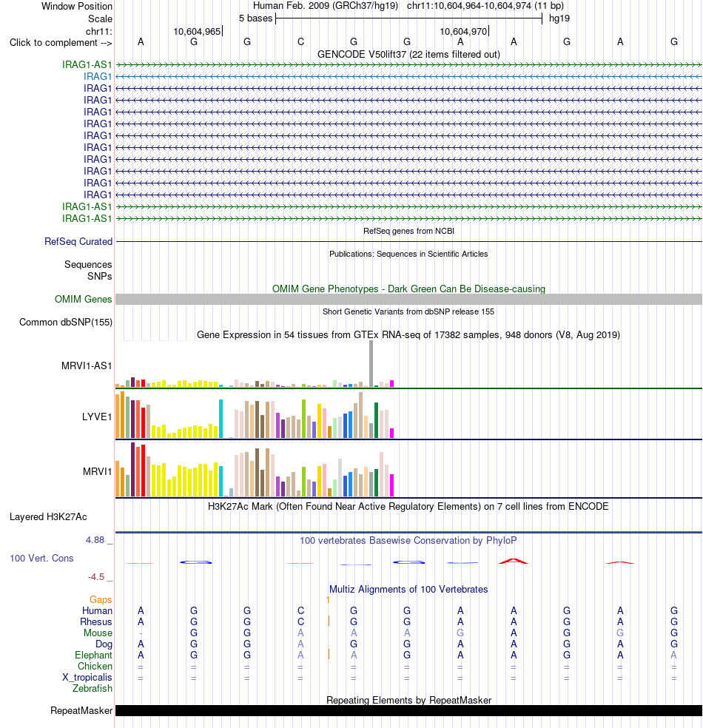Screen dimensions: 703x728
Task: Click the black RepeatMasker track bar
Action: click(x=408, y=711)
